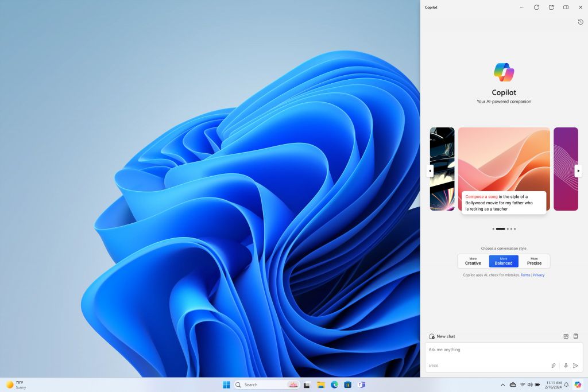
Task: Open the plugins grid icon above the prompt box
Action: pyautogui.click(x=566, y=336)
